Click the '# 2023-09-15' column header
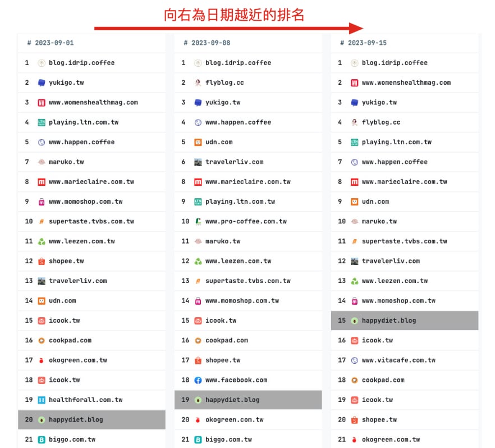The width and height of the screenshot is (495, 448). (x=363, y=43)
